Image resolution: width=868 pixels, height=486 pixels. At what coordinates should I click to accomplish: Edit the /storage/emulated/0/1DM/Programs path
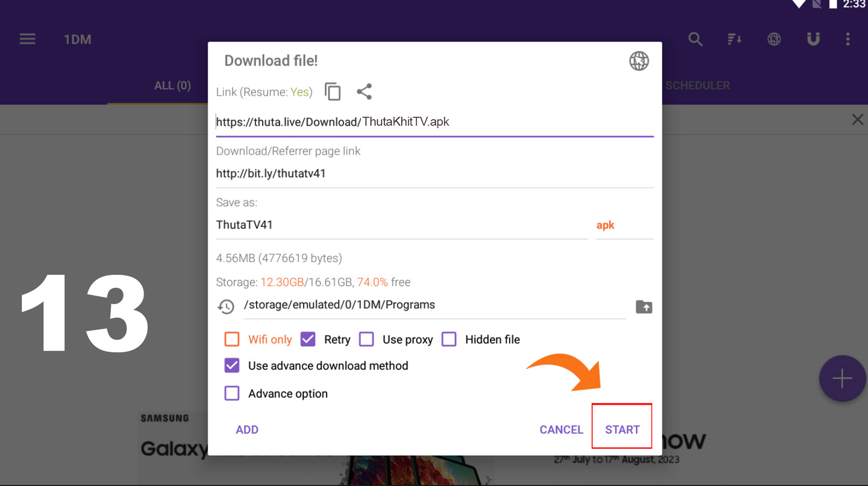pos(434,305)
